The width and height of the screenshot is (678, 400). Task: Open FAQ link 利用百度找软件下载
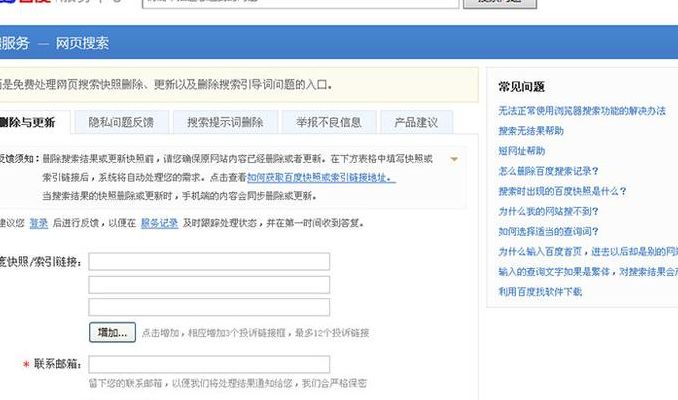tap(540, 291)
